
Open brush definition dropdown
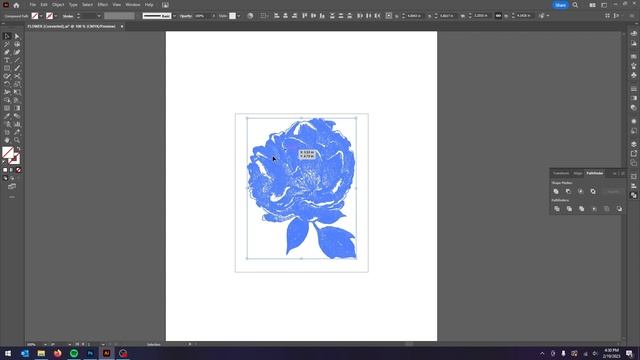(174, 16)
